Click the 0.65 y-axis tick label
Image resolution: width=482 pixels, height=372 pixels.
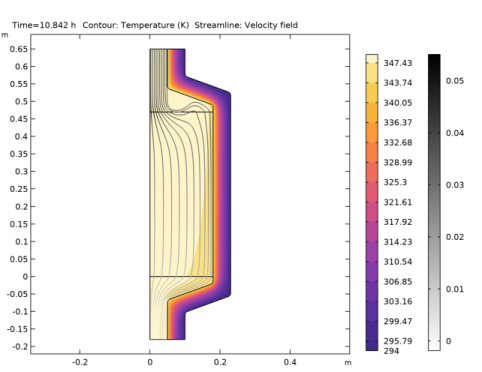click(19, 49)
